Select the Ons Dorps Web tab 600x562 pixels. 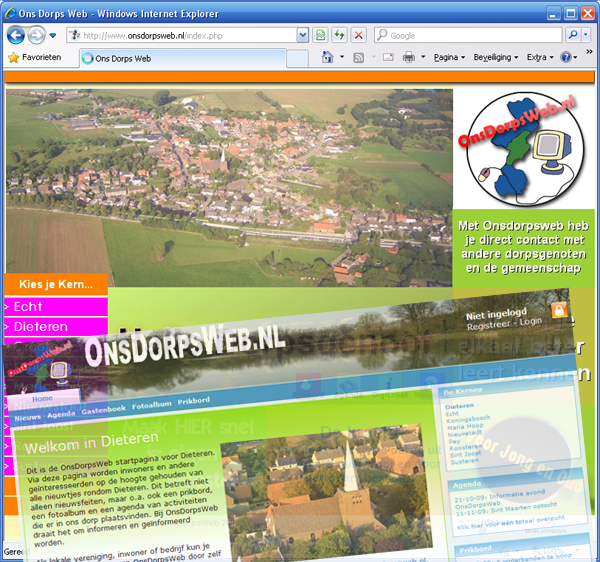[x=183, y=59]
